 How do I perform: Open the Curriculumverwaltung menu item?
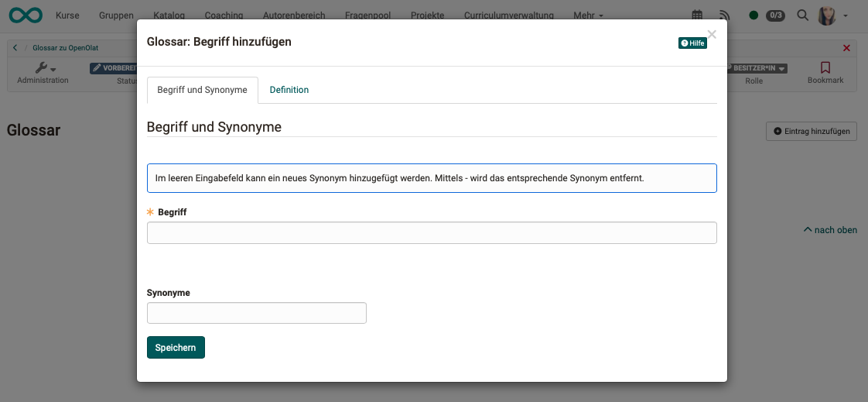click(509, 15)
